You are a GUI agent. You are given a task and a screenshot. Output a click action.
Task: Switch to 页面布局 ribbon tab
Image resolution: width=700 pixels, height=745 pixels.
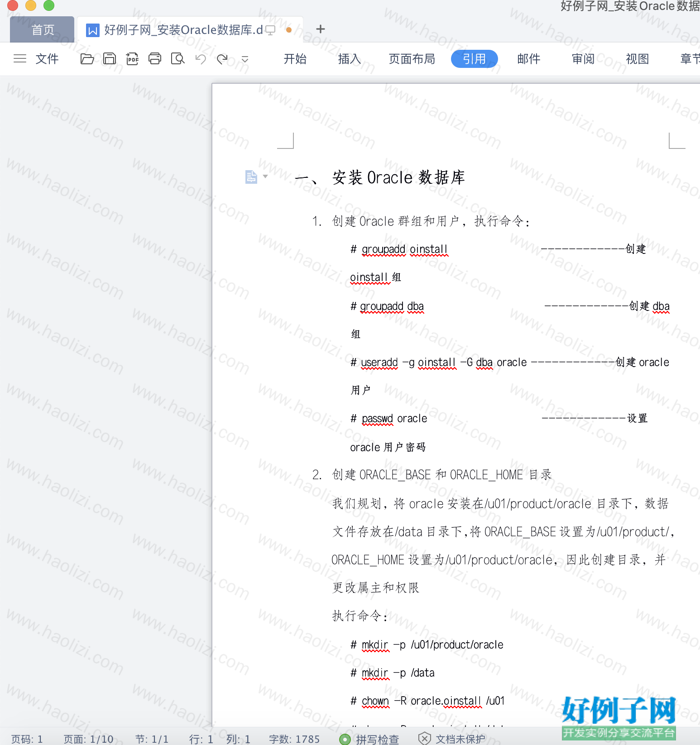tap(412, 59)
